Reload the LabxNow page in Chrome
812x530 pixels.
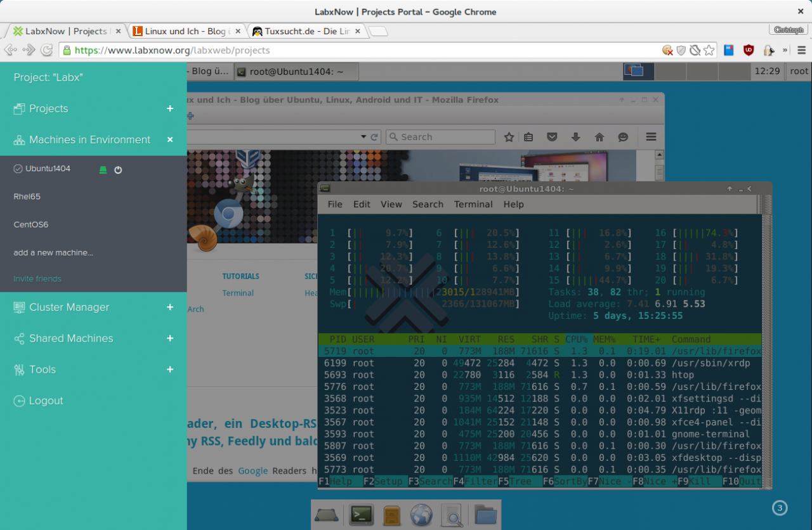click(x=47, y=50)
